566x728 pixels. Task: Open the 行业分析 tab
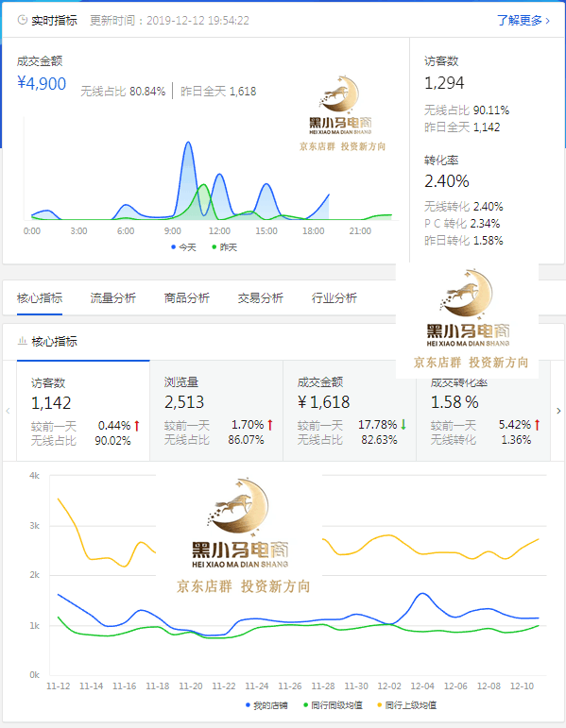[334, 298]
